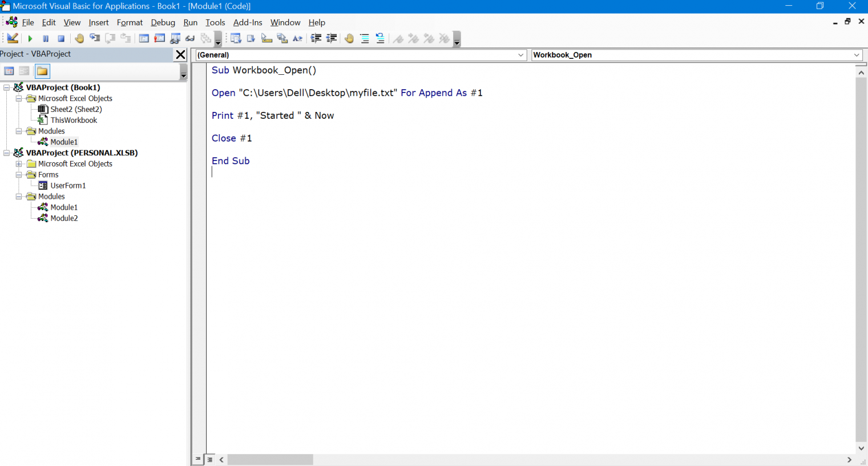The width and height of the screenshot is (868, 466).
Task: Click the Complete Word icon
Action: 297,38
